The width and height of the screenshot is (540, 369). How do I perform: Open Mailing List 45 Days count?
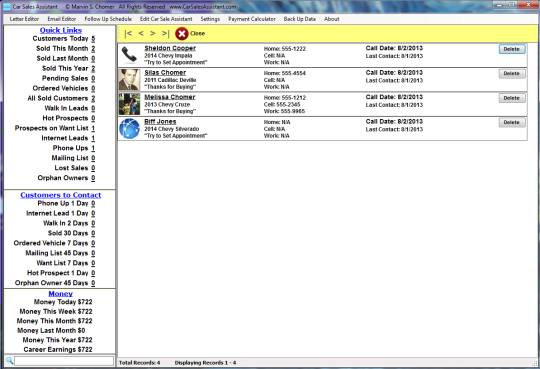tap(93, 254)
